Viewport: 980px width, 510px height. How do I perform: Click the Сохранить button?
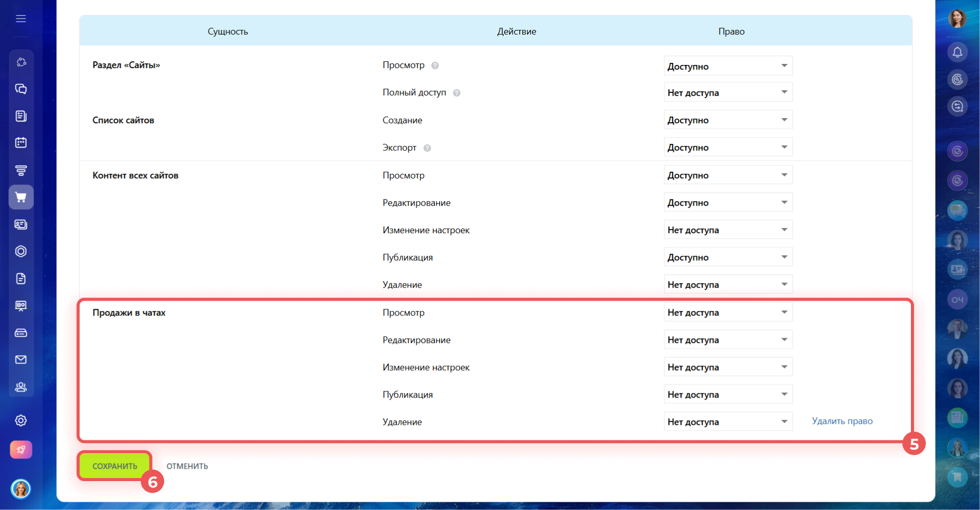coord(115,466)
